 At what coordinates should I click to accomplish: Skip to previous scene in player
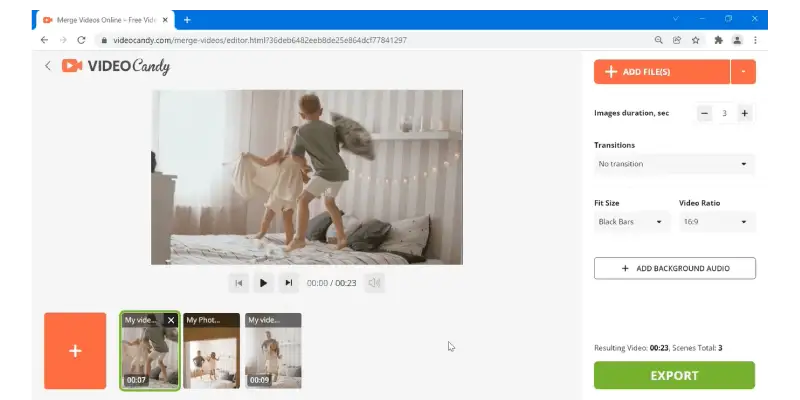click(238, 283)
